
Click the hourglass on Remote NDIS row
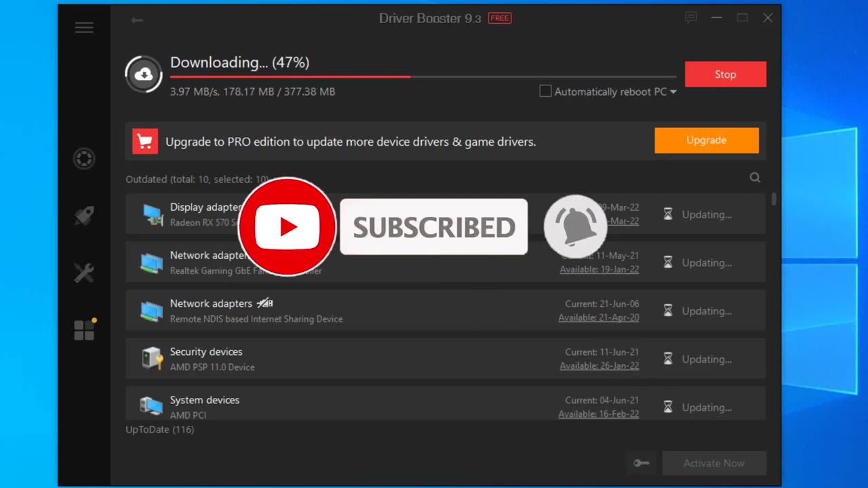coord(668,310)
